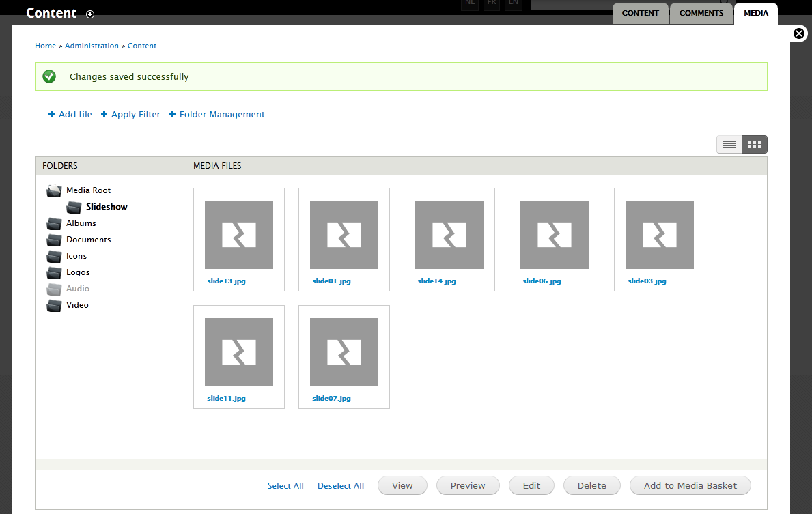Click the plus icon next to Content title
Screen dimensions: 812x514
[90, 14]
